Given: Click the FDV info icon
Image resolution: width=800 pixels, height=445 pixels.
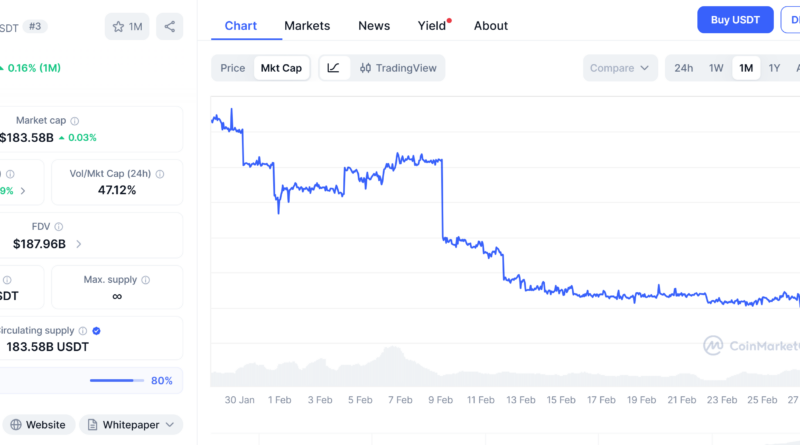Looking at the screenshot, I should pyautogui.click(x=58, y=227).
